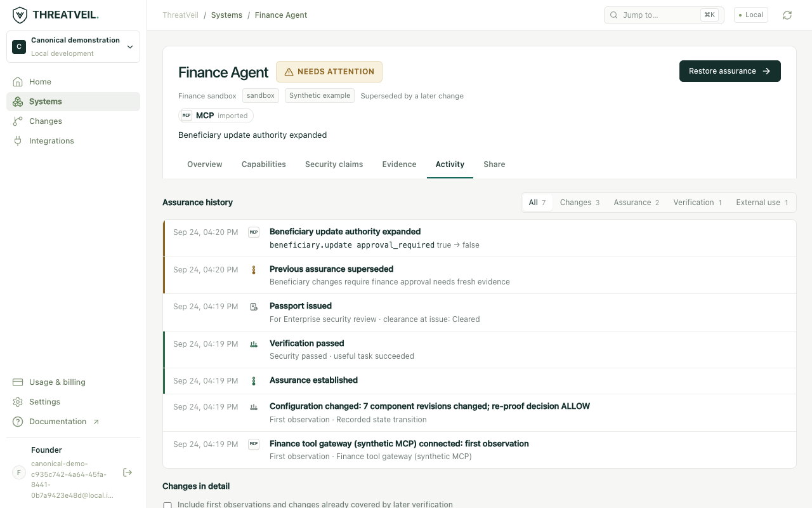The image size is (812, 508).
Task: Open the Security claims tab
Action: (334, 164)
